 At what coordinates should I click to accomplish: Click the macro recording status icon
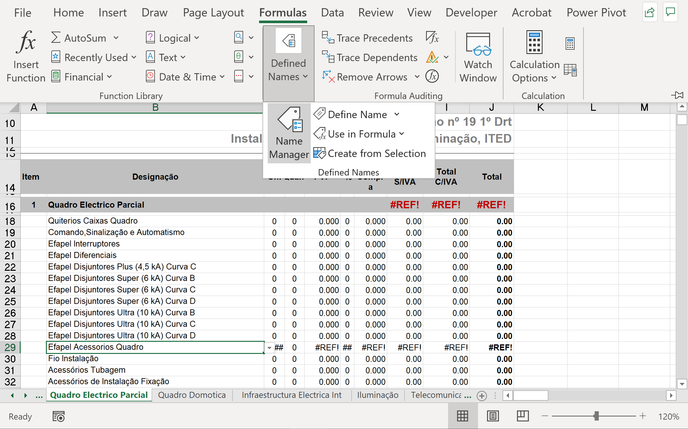58,416
